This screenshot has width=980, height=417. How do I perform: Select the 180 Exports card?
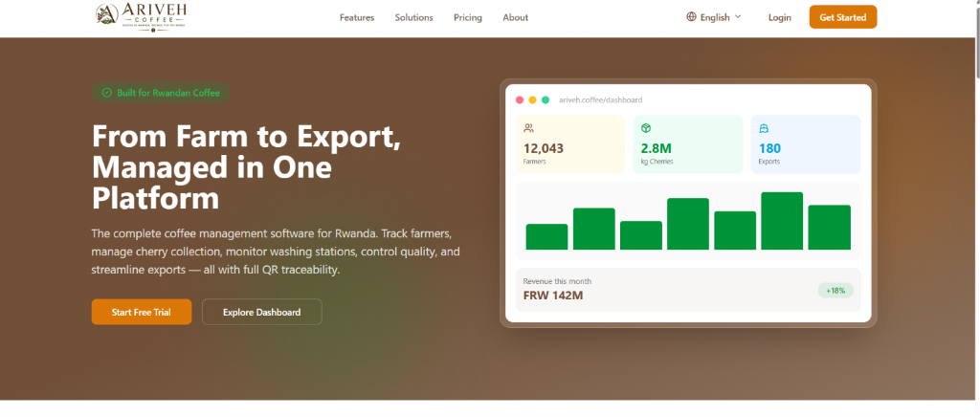click(x=806, y=144)
